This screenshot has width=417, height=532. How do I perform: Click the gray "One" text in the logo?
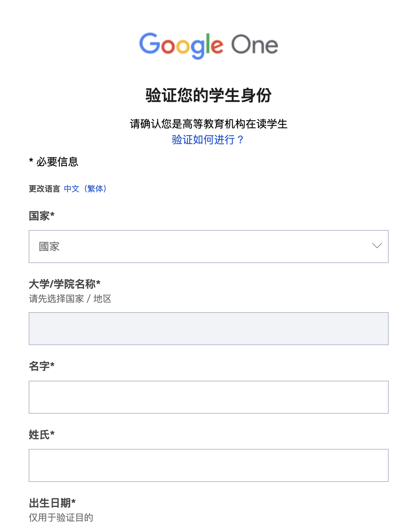point(254,45)
